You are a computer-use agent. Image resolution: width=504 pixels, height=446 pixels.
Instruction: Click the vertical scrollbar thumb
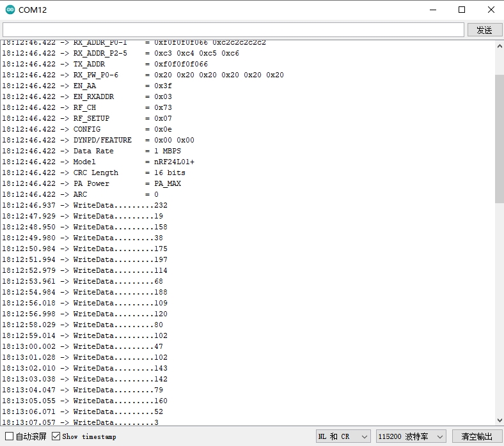(500, 139)
